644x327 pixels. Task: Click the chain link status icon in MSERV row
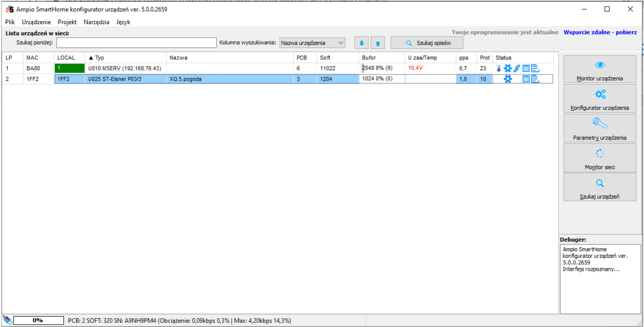pyautogui.click(x=517, y=68)
